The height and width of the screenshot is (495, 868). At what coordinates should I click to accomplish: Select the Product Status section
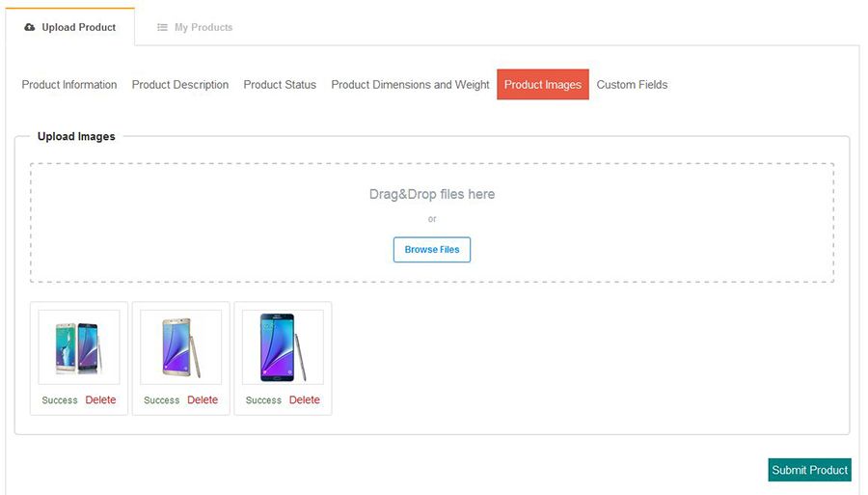[x=280, y=85]
